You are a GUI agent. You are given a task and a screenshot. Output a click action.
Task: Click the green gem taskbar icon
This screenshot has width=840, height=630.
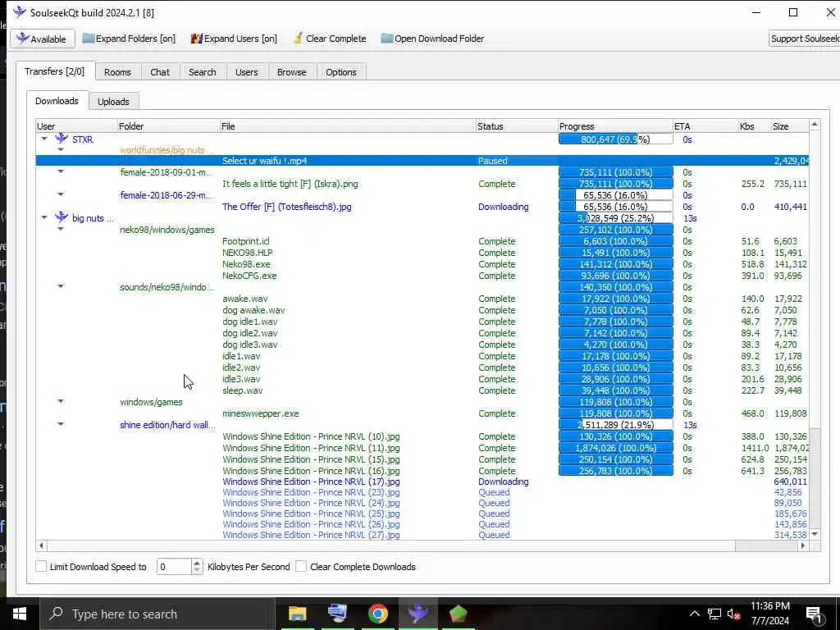(458, 614)
